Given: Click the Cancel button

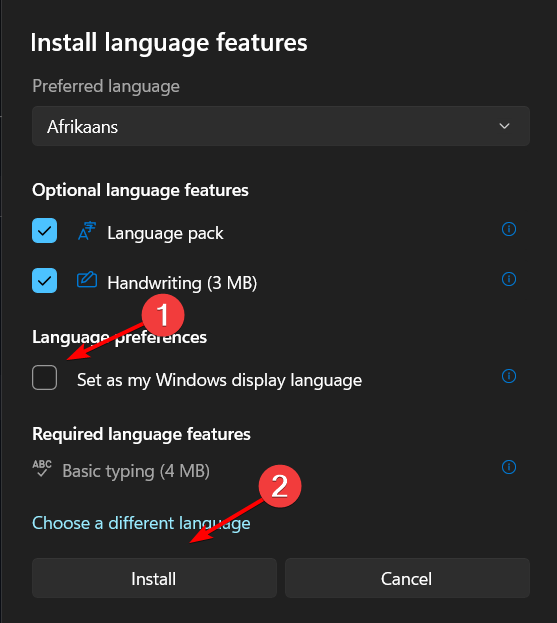Looking at the screenshot, I should pos(407,578).
